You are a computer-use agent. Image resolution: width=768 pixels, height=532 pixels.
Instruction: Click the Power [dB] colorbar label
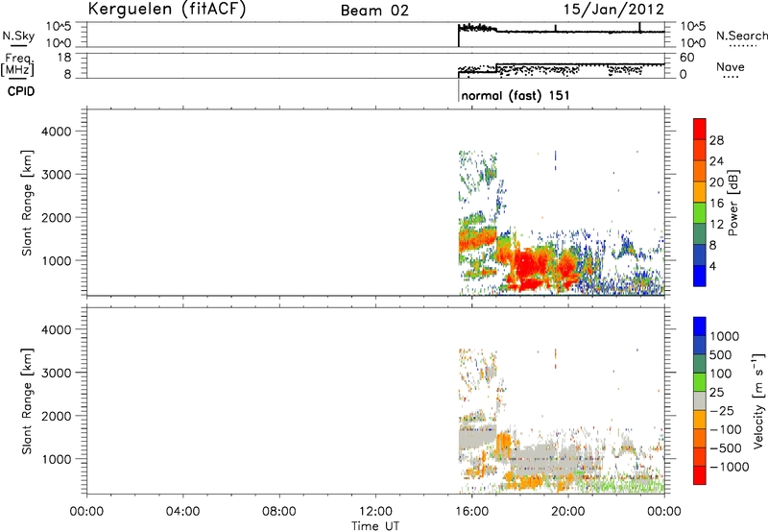pos(733,203)
